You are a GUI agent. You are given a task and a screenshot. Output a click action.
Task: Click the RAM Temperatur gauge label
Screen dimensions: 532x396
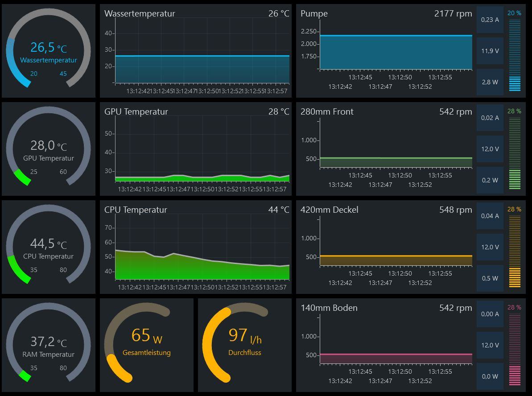pyautogui.click(x=49, y=354)
